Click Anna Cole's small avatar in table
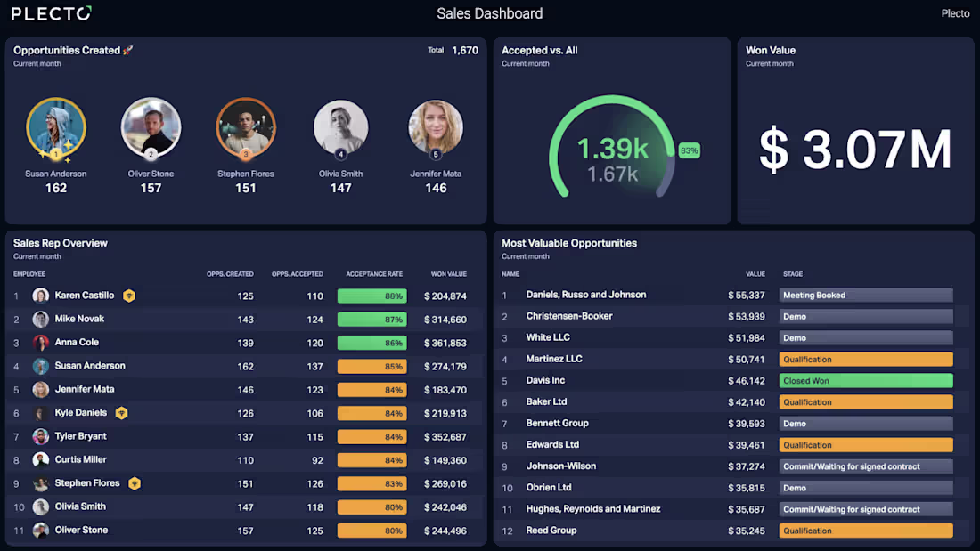 point(41,343)
